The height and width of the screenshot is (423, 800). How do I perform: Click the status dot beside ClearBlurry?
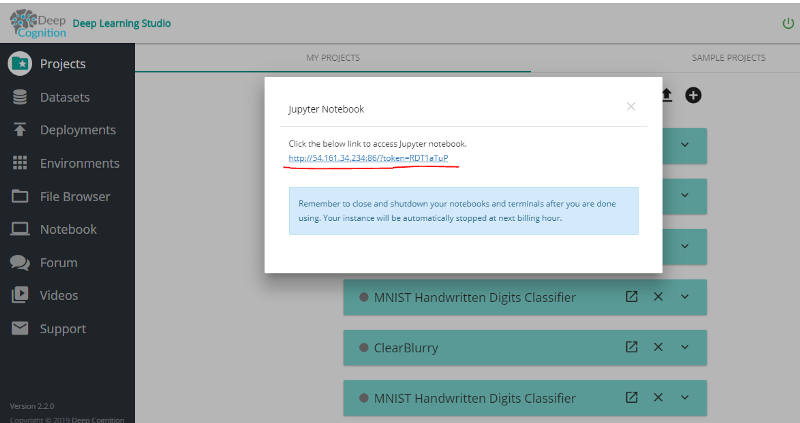(364, 347)
